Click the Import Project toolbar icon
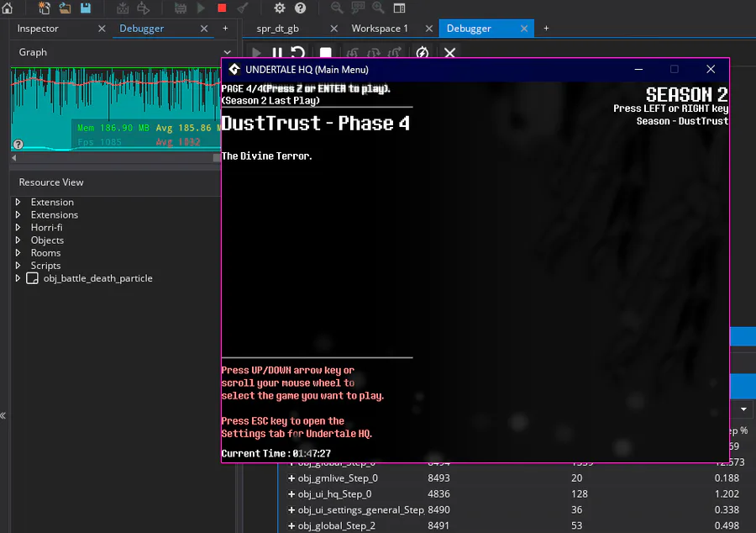Image resolution: width=756 pixels, height=533 pixels. (x=123, y=8)
